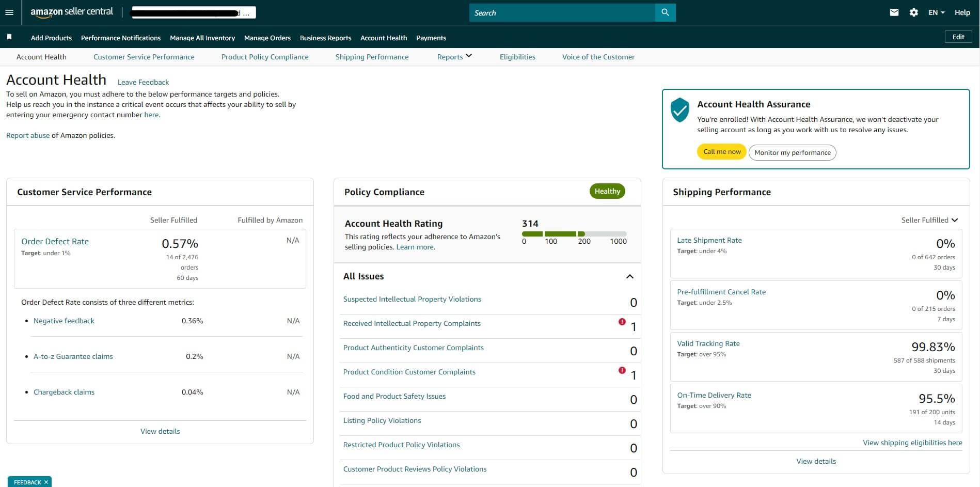980x487 pixels.
Task: Click the 0.57% order defect value
Action: (180, 243)
